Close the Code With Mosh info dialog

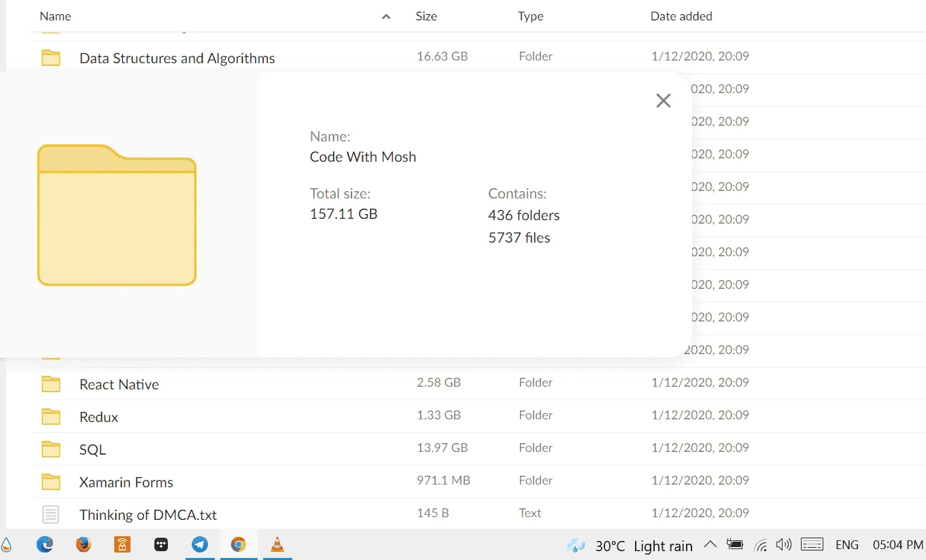[x=664, y=101]
